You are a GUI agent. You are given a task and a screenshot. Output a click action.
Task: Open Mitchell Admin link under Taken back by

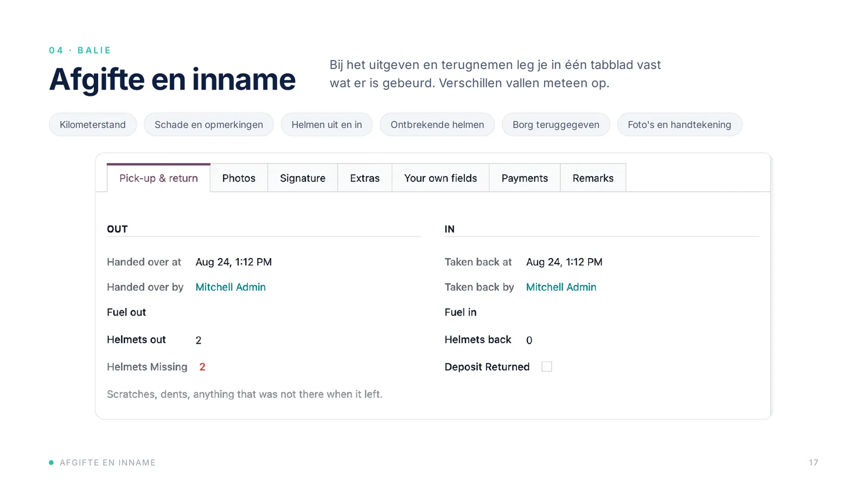[x=561, y=287]
